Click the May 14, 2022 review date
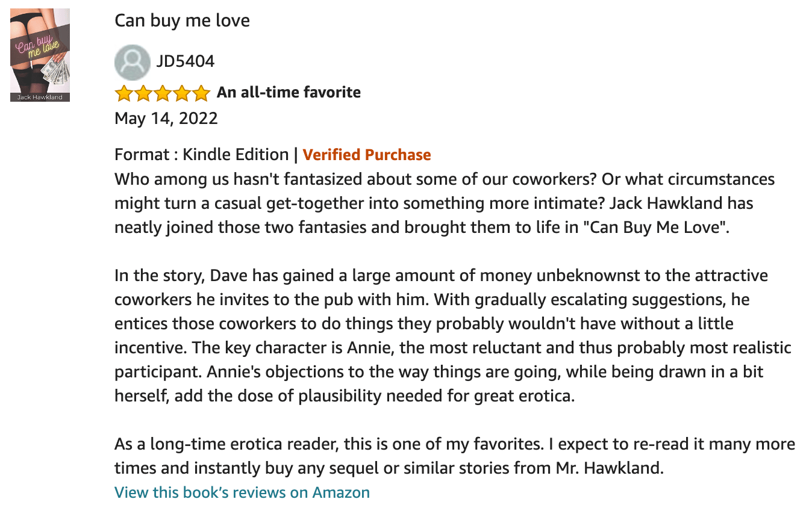The image size is (812, 508). 166,118
